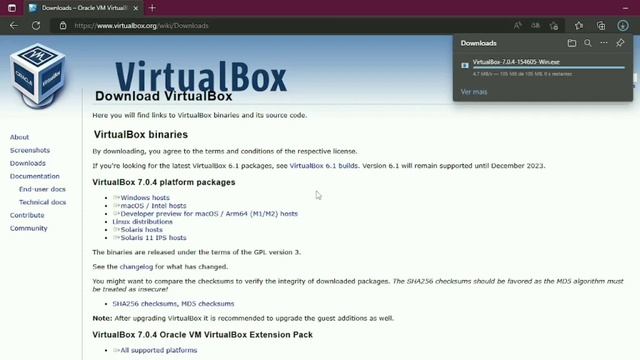Search downloads with magnifier icon
The image size is (640, 360).
(x=588, y=43)
